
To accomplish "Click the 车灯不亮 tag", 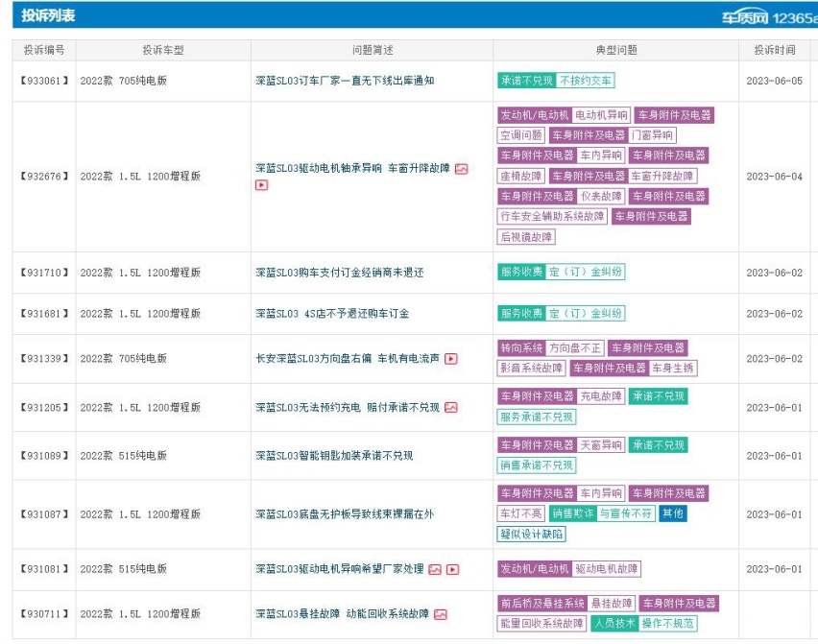I will pos(521,513).
